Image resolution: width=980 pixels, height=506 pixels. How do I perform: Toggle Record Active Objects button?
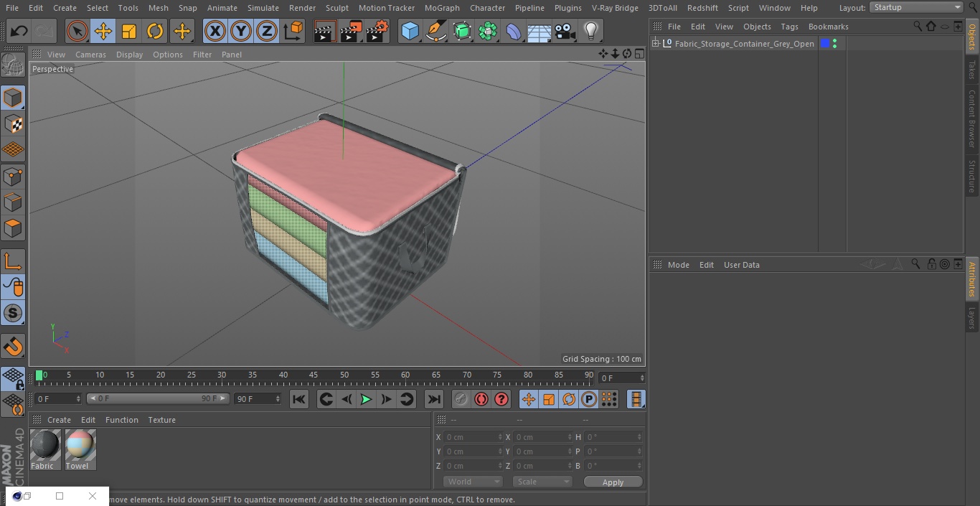(461, 399)
